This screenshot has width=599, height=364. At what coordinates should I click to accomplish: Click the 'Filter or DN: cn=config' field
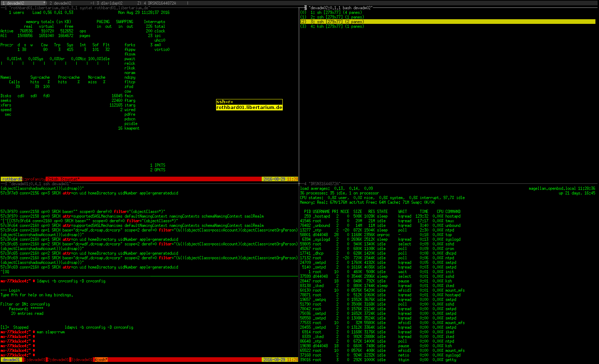pyautogui.click(x=25, y=304)
